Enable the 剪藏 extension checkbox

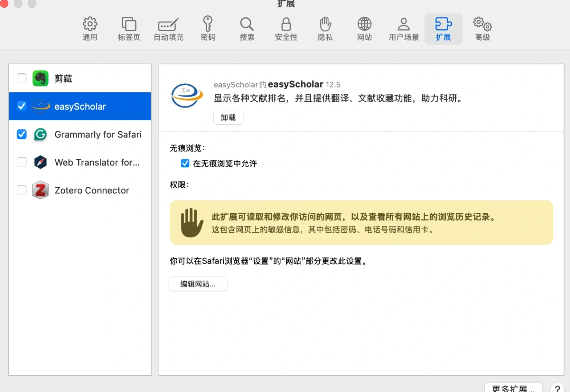(x=22, y=78)
